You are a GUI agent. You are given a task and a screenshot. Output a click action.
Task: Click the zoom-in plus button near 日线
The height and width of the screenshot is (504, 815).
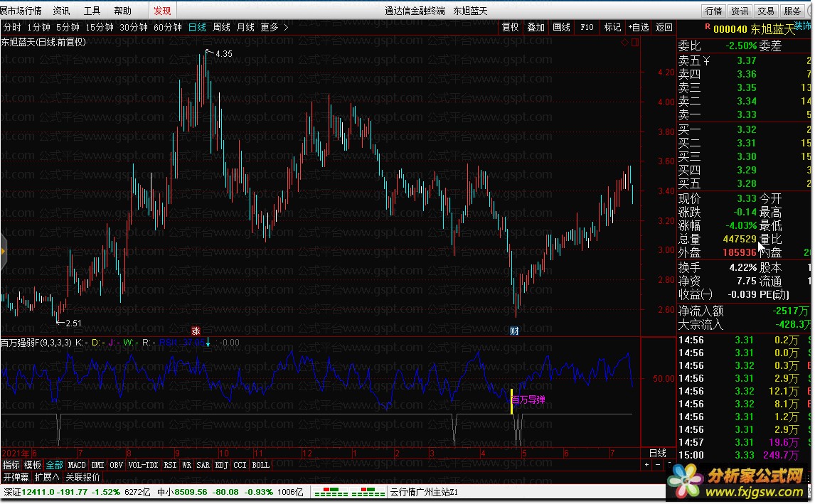tap(646, 464)
